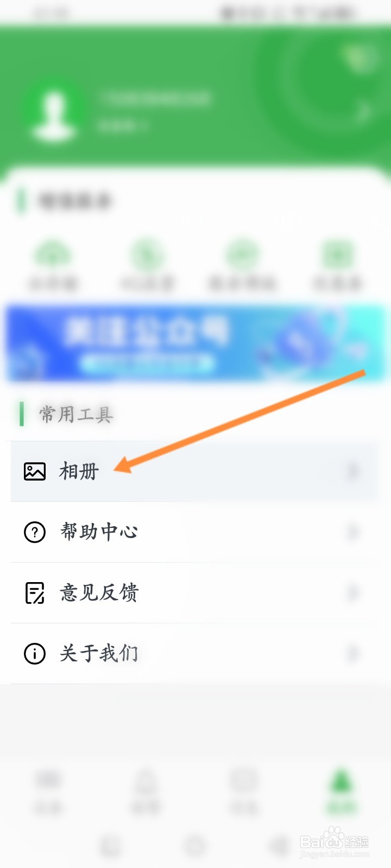This screenshot has width=391, height=868.
Task: Open the 关于我们 about entry
Action: pos(194,653)
